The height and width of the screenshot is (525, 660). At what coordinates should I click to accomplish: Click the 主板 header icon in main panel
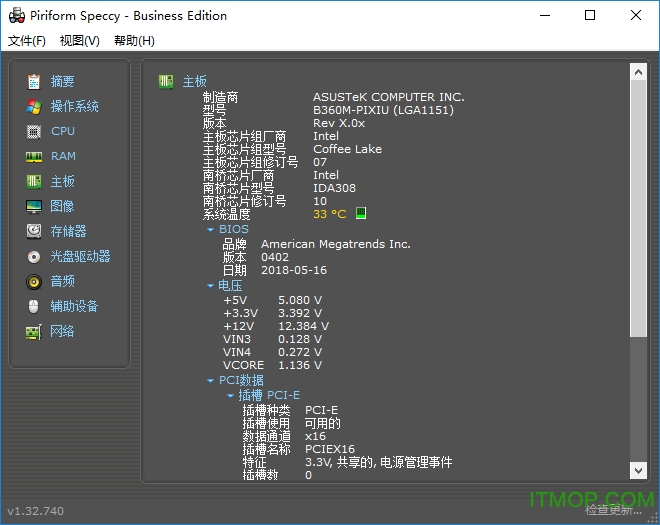click(x=166, y=82)
